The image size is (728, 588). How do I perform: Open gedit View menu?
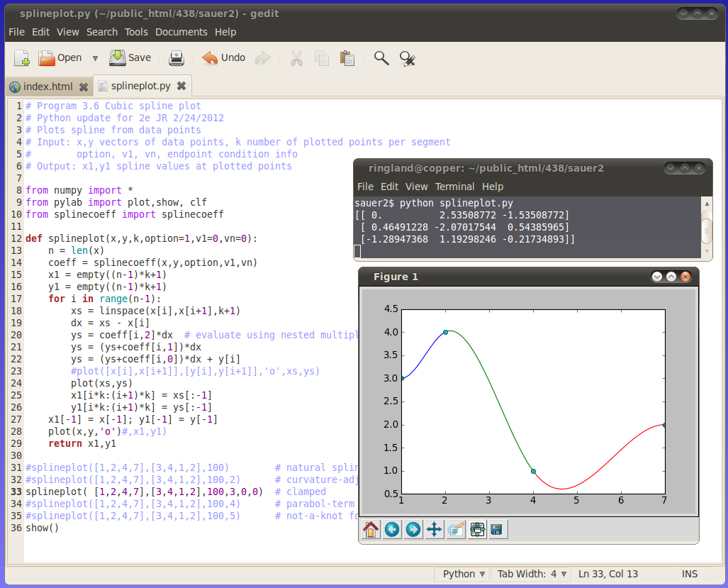(68, 32)
